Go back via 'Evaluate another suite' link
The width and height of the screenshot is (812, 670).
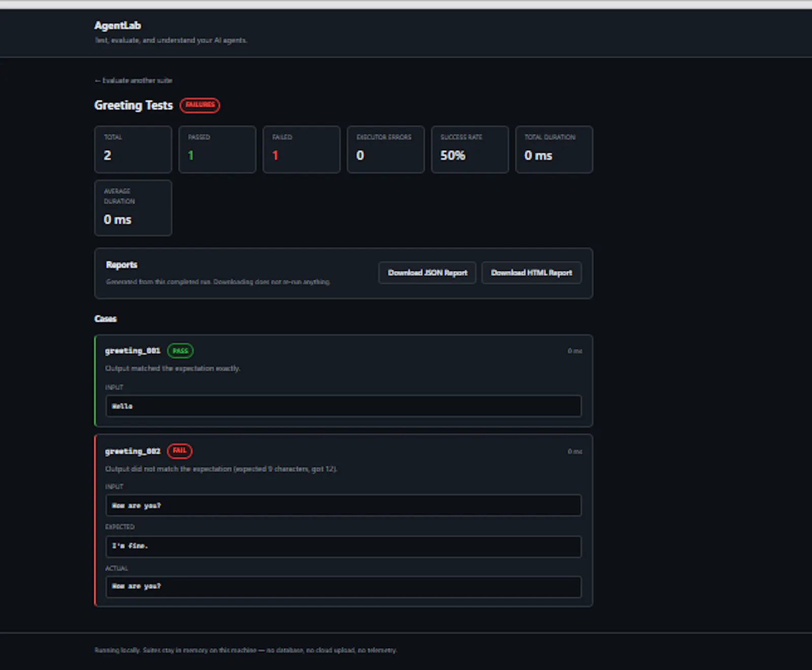(x=133, y=80)
